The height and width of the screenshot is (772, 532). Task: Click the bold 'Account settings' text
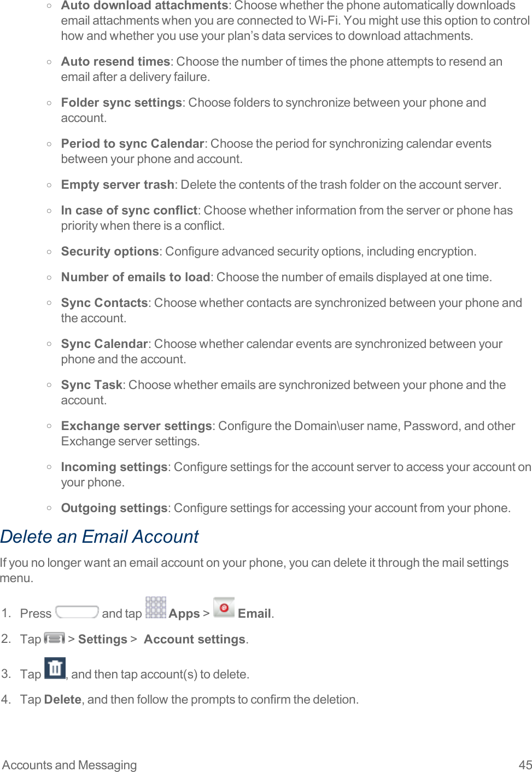pyautogui.click(x=194, y=639)
